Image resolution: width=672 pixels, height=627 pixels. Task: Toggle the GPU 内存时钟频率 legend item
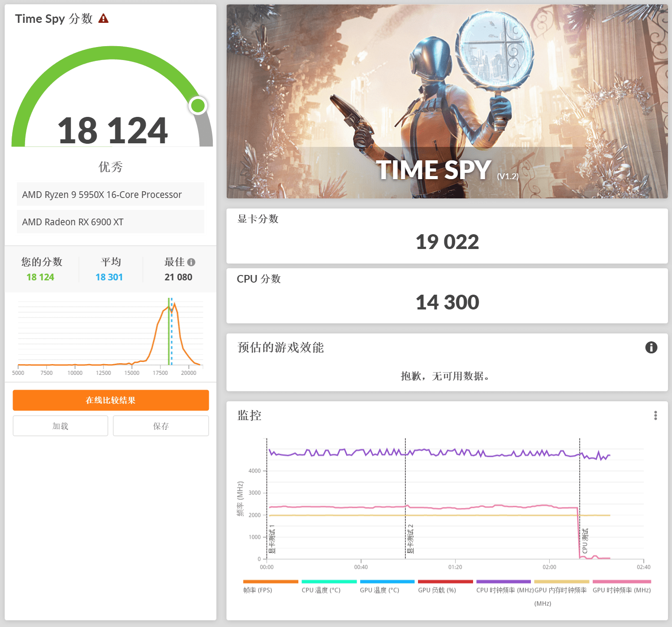(562, 593)
